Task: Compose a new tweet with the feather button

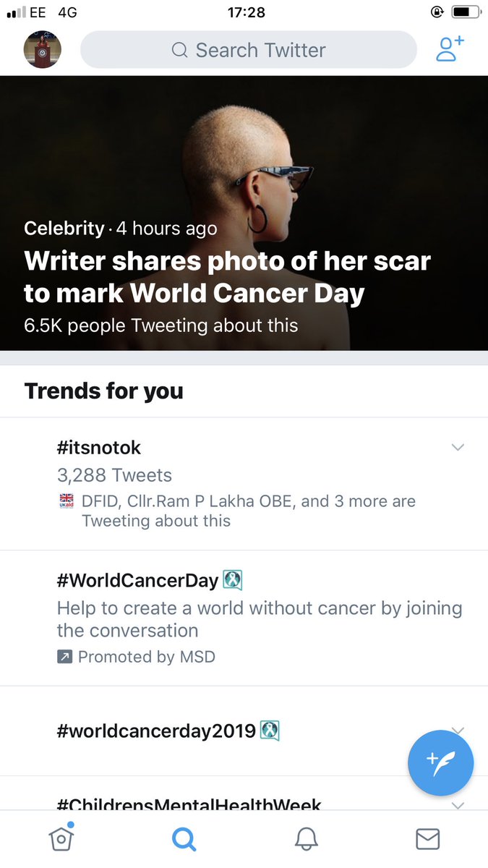Action: [440, 762]
